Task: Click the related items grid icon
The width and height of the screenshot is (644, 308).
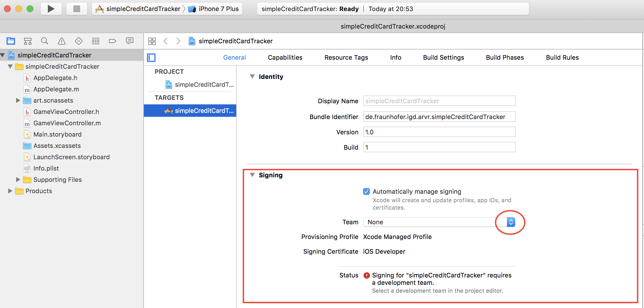Action: (152, 41)
